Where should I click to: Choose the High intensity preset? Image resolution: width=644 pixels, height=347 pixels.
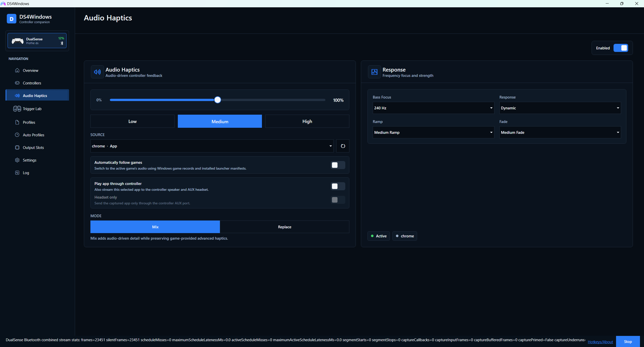click(307, 121)
